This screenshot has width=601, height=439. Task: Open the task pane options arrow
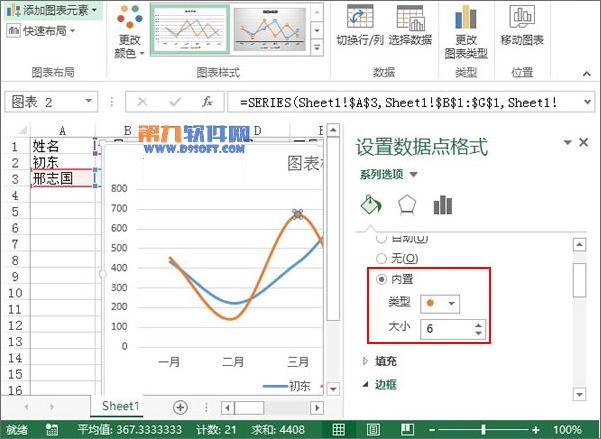pos(567,143)
